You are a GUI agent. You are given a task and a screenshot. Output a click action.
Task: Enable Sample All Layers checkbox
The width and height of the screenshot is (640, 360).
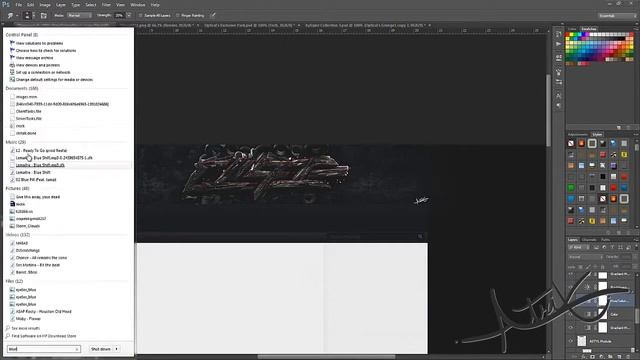[x=141, y=16]
